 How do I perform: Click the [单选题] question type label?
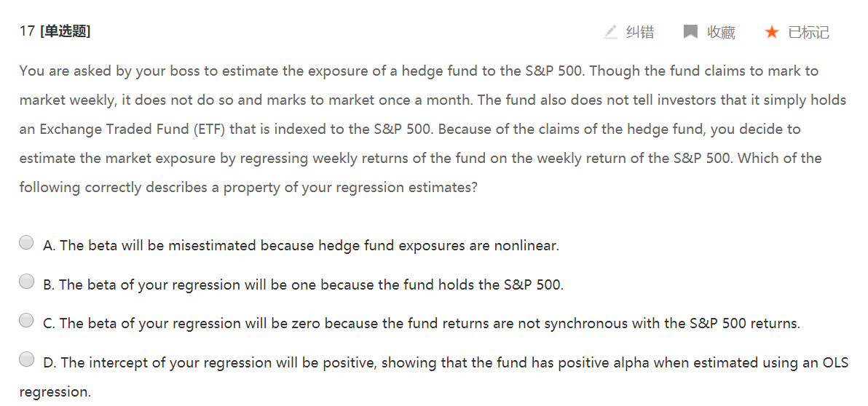(66, 31)
